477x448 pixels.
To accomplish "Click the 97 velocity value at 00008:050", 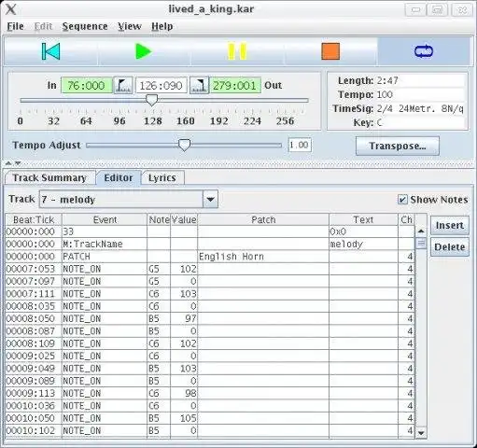I will (x=184, y=319).
